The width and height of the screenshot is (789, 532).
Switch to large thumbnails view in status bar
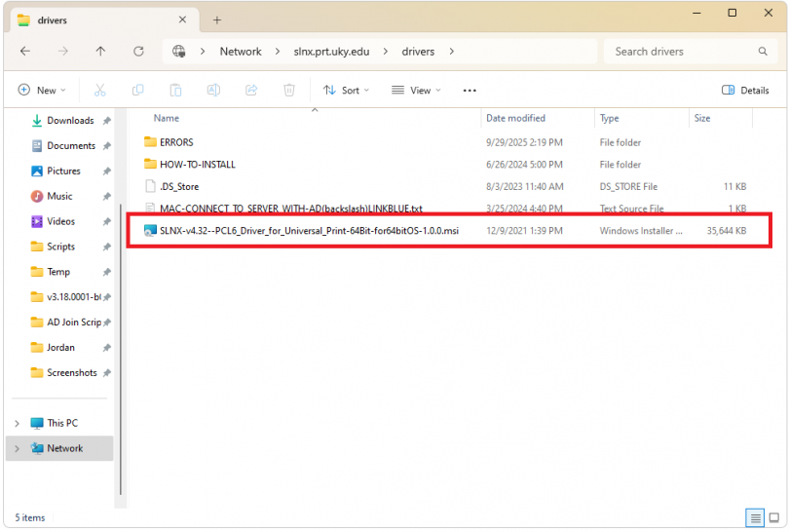pyautogui.click(x=773, y=517)
